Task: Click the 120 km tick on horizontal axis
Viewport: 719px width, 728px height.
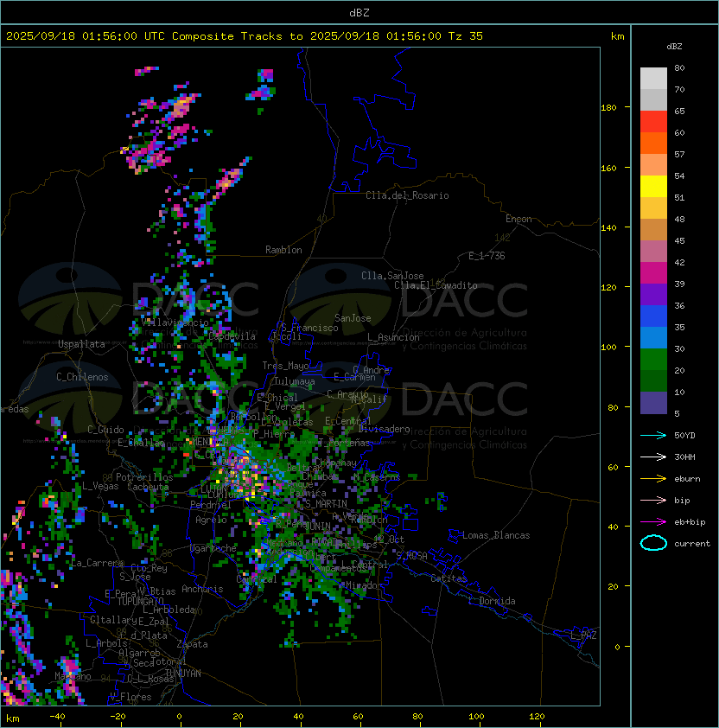Action: [537, 717]
